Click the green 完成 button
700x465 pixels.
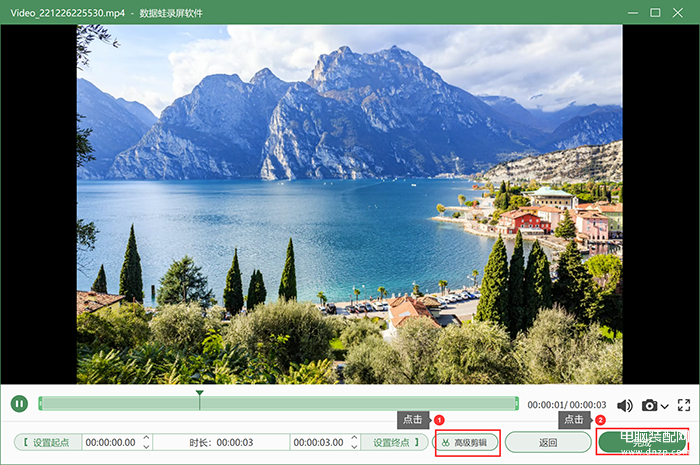click(x=642, y=443)
